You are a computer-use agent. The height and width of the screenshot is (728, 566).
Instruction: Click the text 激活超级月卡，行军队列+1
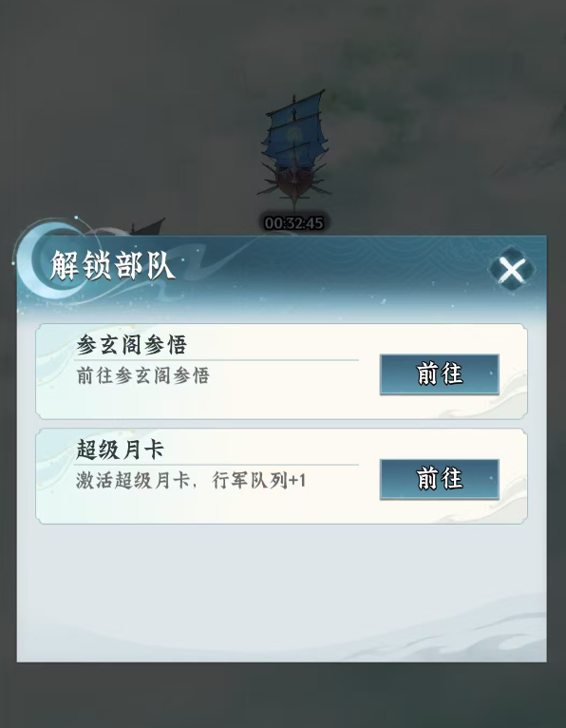191,481
